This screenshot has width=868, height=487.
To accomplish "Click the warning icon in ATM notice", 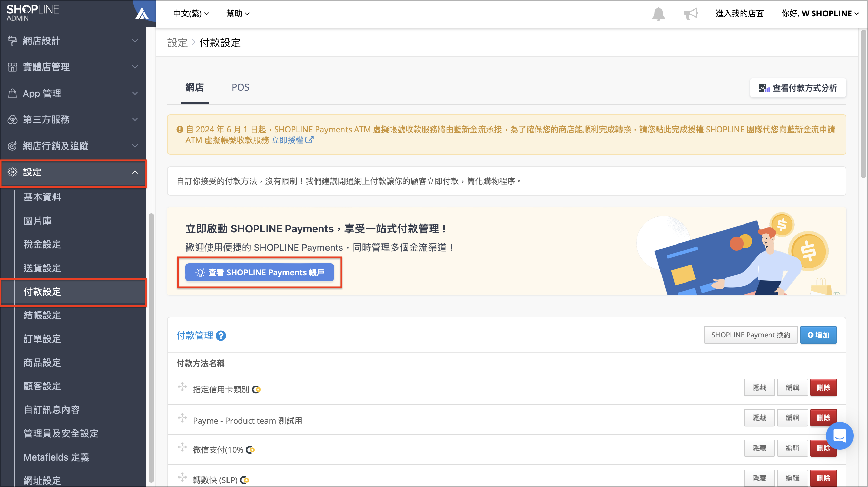I will click(180, 129).
